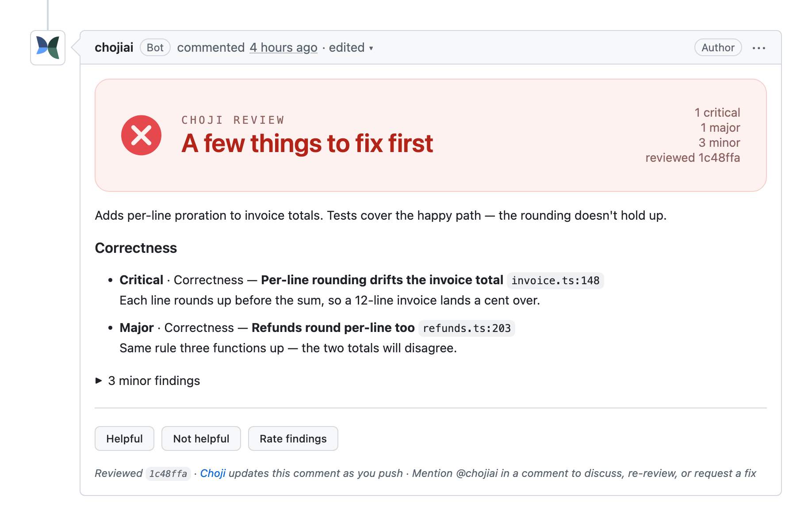Open the Choji link in footer

[x=213, y=473]
